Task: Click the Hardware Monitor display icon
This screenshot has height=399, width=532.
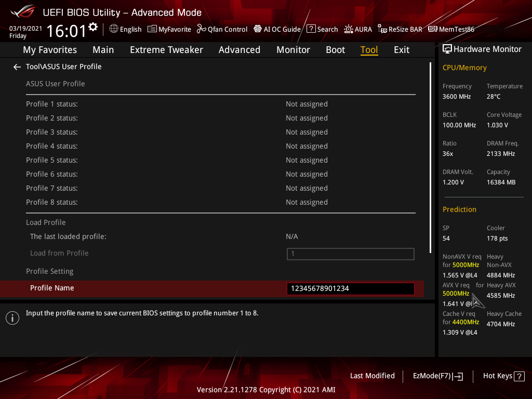Action: pyautogui.click(x=447, y=49)
